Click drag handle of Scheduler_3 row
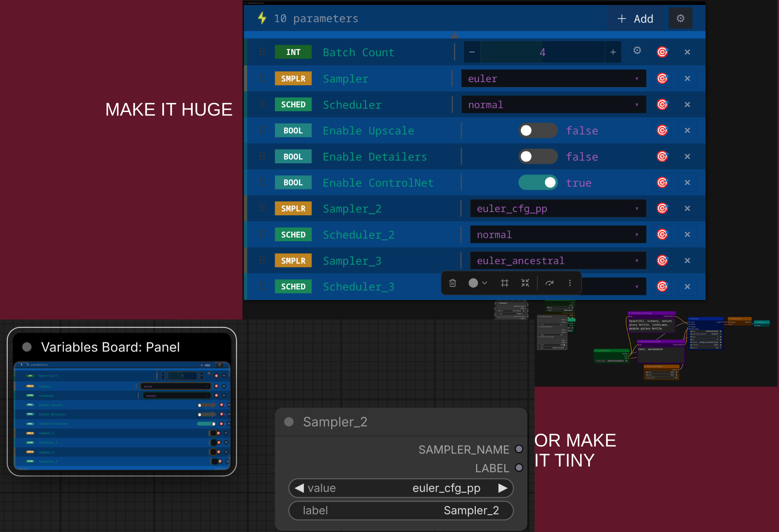The image size is (779, 532). (262, 287)
